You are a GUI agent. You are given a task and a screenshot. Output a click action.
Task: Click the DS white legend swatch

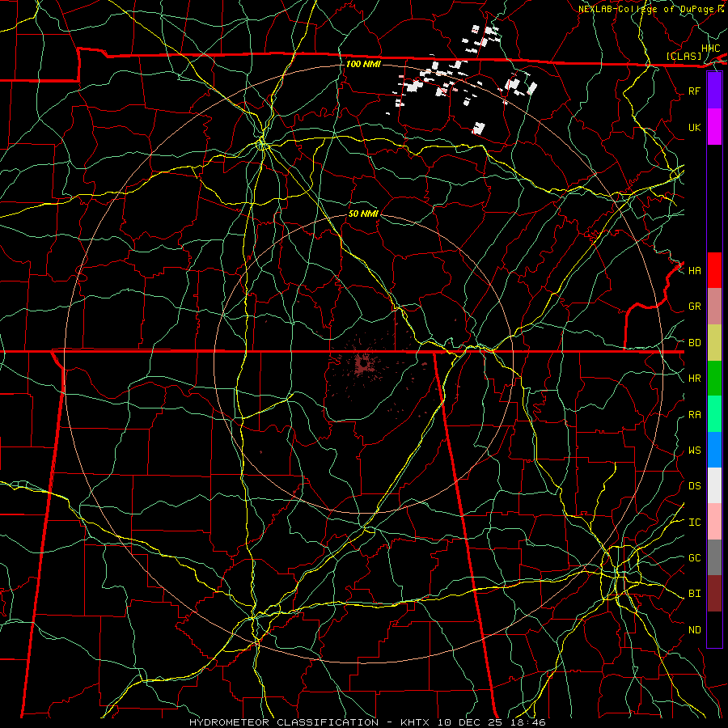tap(714, 485)
